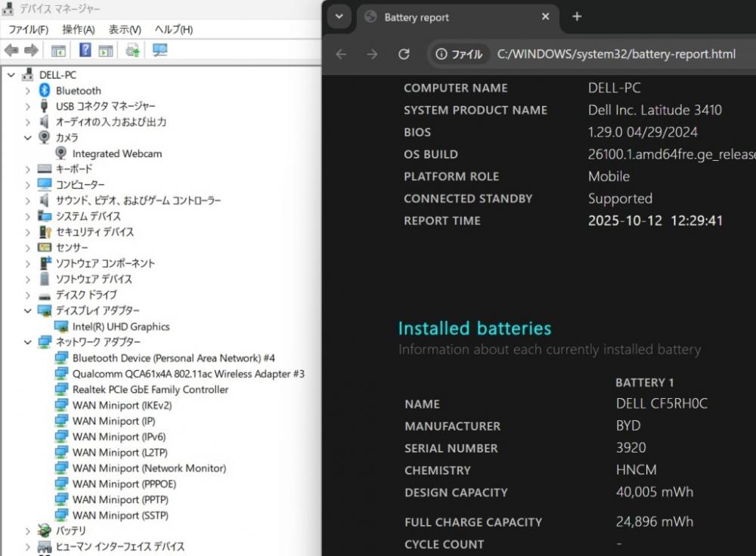Click the address bar showing battery-report.html
This screenshot has width=756, height=556.
click(x=616, y=54)
